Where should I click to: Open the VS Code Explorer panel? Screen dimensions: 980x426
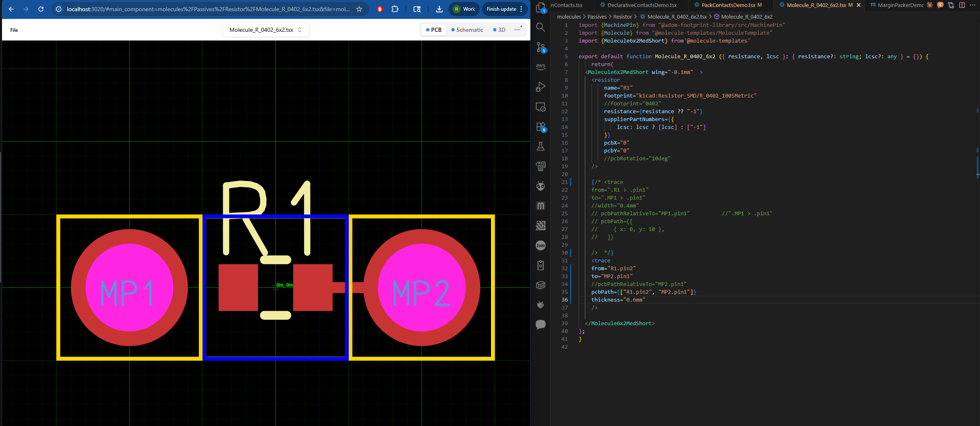pos(541,7)
